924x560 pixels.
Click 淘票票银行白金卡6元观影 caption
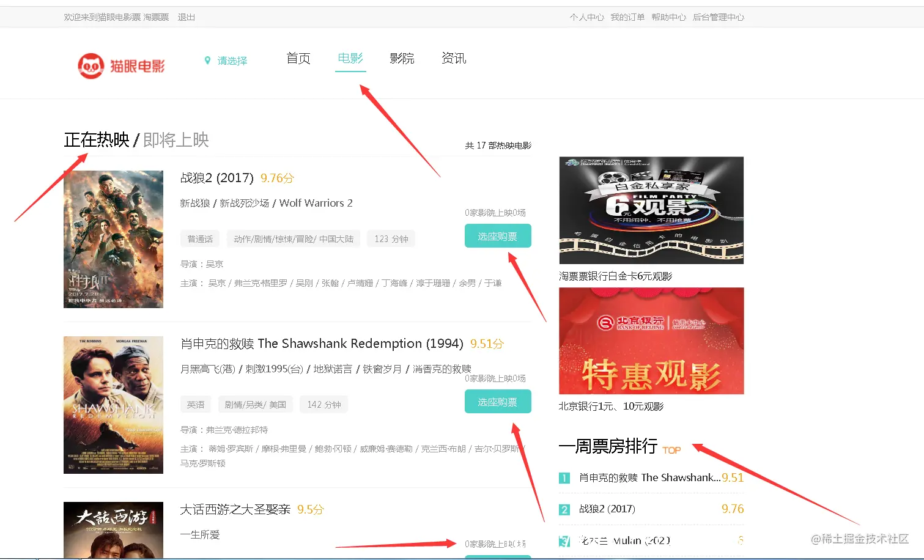615,276
